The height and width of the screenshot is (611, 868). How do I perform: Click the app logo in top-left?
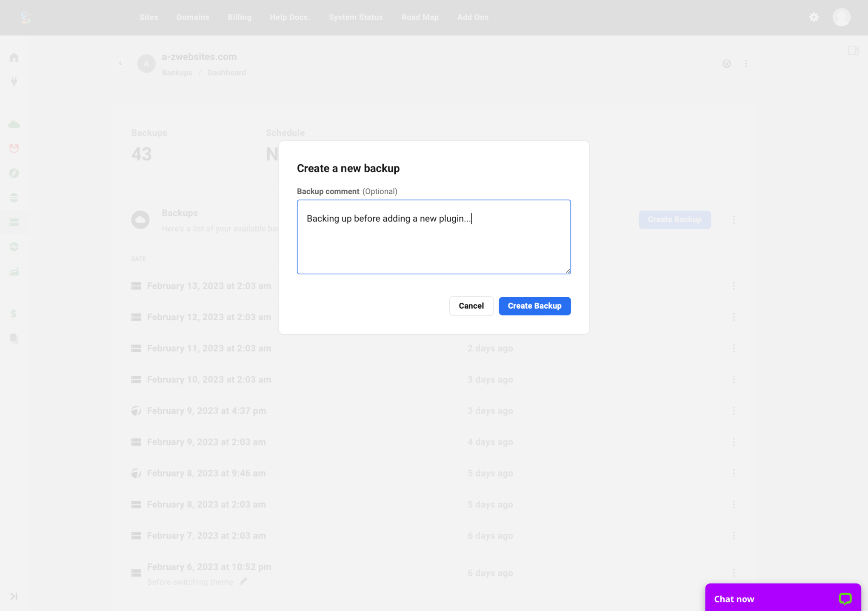coord(26,17)
